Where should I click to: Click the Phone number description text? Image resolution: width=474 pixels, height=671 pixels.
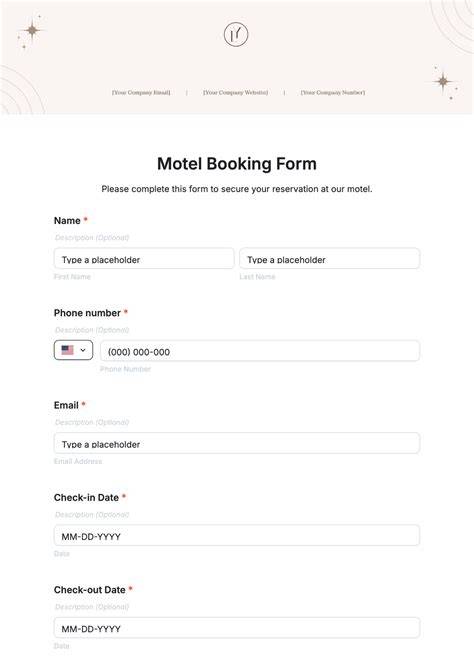(92, 330)
